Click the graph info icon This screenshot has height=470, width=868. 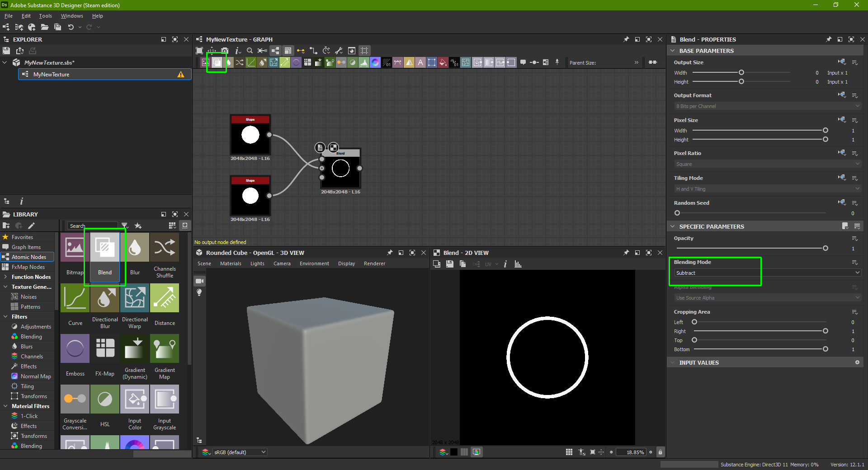click(237, 51)
